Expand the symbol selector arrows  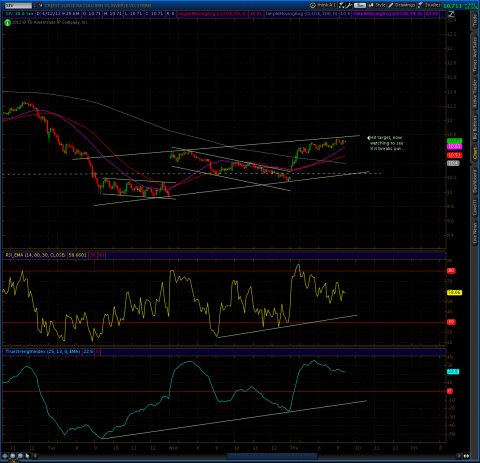(34, 5)
